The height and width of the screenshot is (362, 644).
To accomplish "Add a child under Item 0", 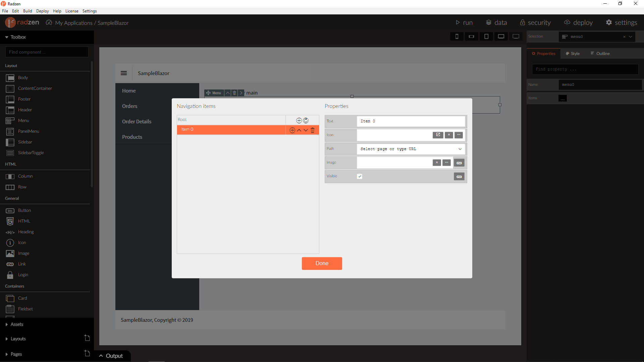I will [x=292, y=130].
